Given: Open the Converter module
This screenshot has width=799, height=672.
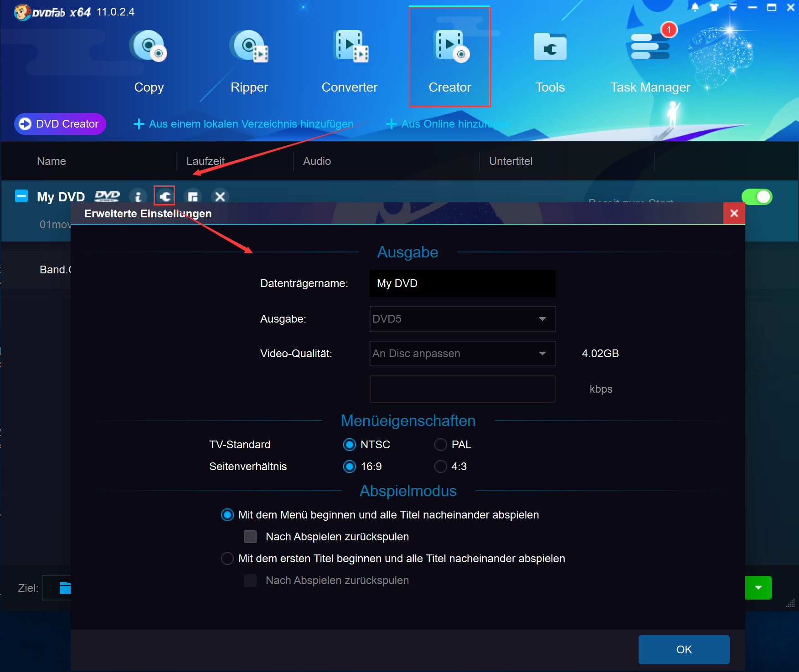Looking at the screenshot, I should 350,62.
